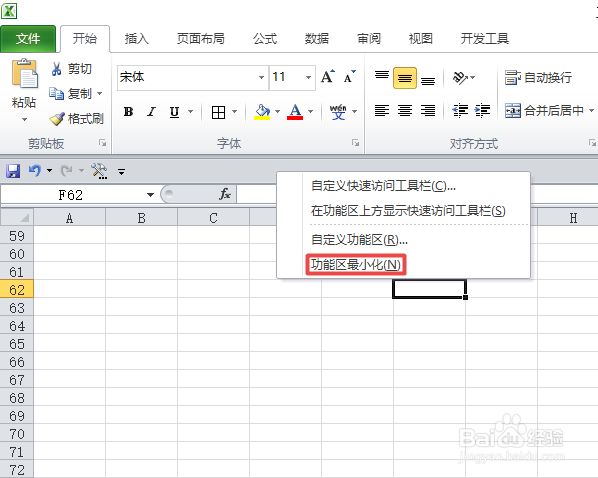This screenshot has height=478, width=598.
Task: Expand fill color dropdown arrow
Action: tap(277, 112)
